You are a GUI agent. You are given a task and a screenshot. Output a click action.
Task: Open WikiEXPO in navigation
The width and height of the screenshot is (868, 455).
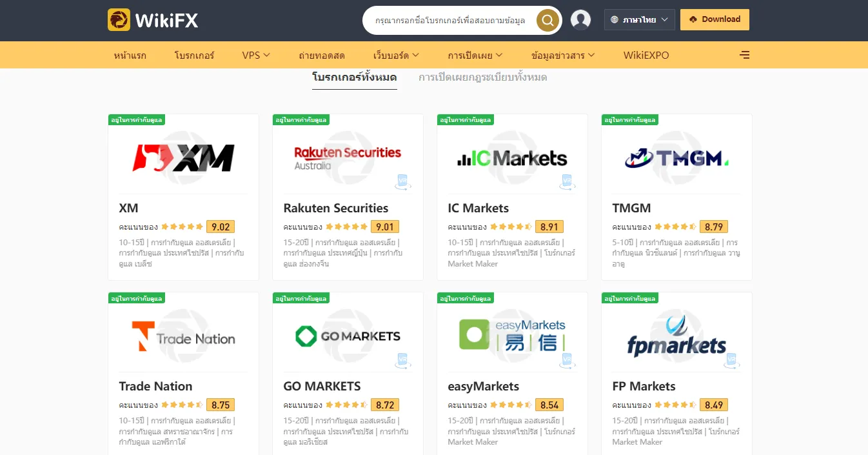point(646,55)
